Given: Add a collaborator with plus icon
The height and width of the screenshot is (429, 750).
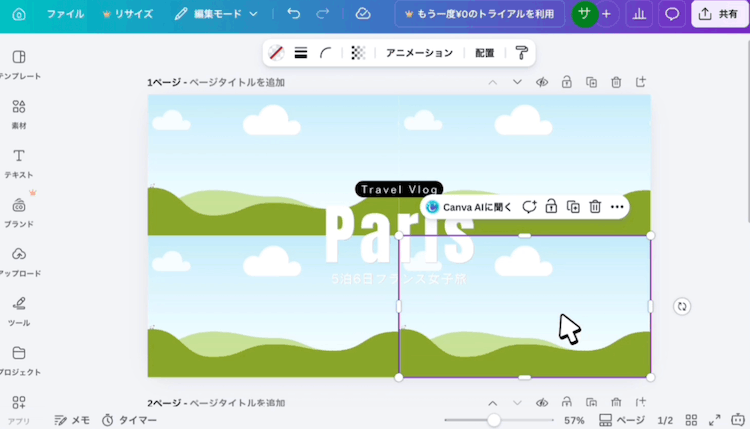Looking at the screenshot, I should (607, 14).
